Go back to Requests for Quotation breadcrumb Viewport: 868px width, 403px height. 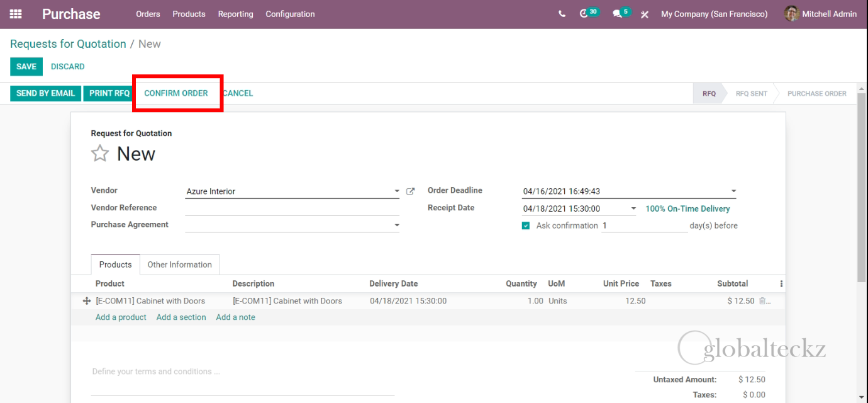(68, 44)
